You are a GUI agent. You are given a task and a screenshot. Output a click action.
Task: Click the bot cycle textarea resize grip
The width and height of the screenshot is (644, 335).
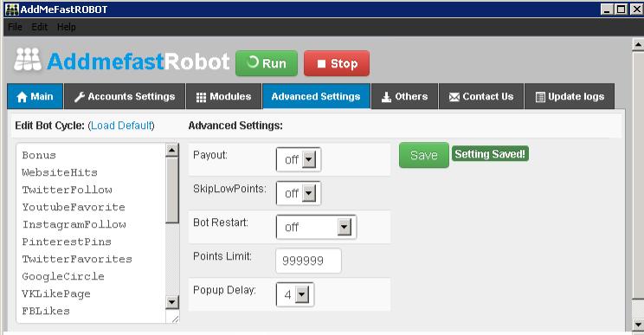175,319
